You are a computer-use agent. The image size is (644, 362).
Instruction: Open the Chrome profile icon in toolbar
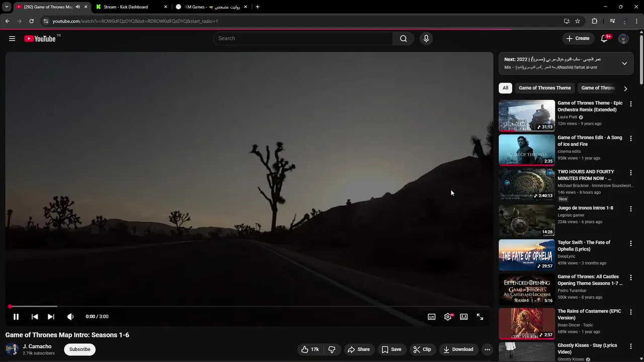click(624, 21)
